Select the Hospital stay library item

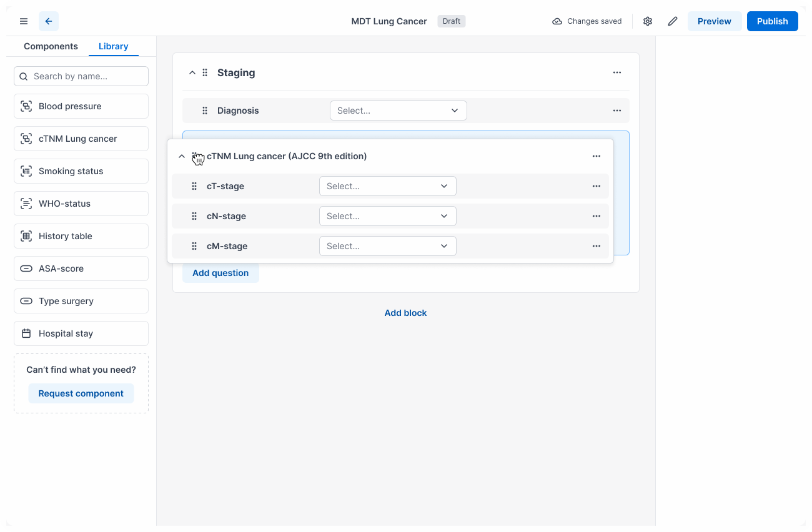pos(81,333)
